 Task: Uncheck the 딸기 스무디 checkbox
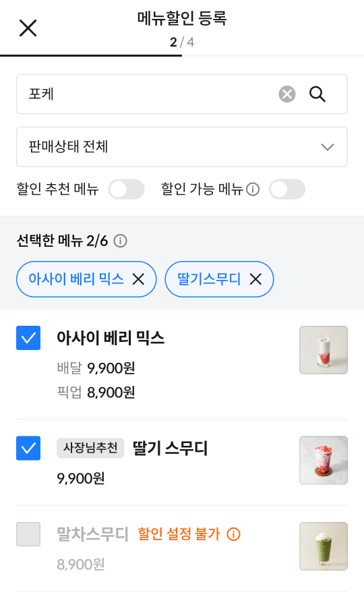[28, 449]
